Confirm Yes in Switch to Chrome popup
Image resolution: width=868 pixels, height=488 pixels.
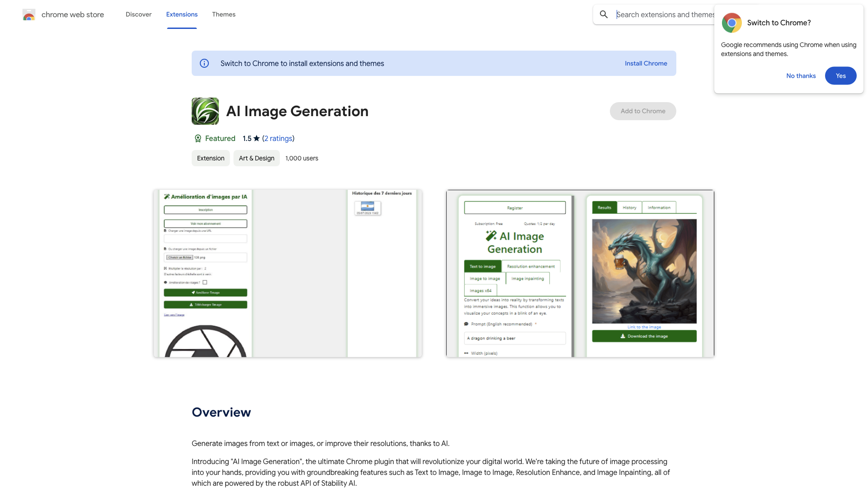click(840, 76)
